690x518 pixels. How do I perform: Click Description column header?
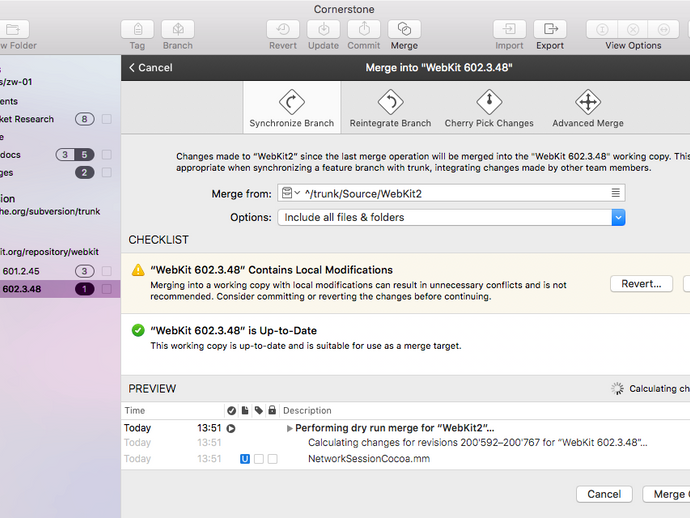click(x=307, y=411)
